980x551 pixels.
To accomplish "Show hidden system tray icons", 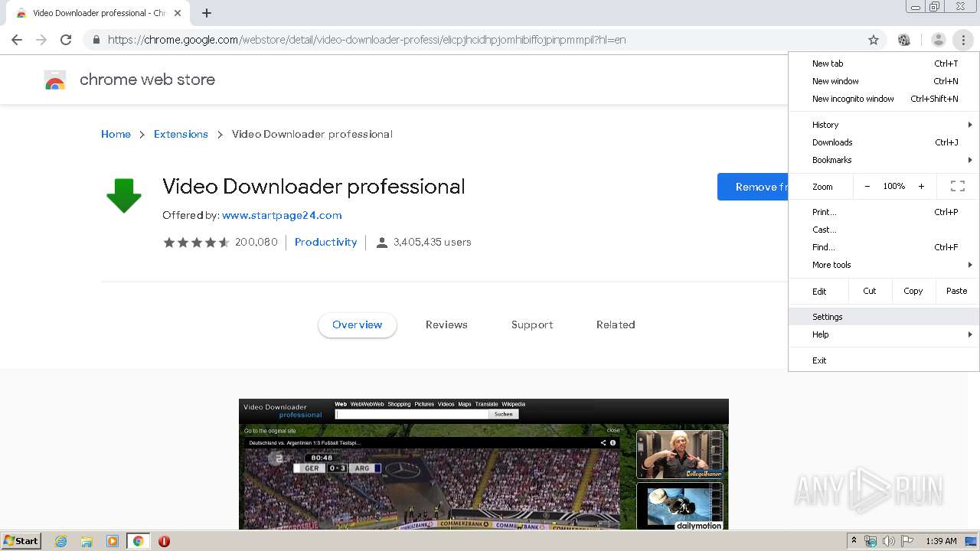I will coord(854,541).
